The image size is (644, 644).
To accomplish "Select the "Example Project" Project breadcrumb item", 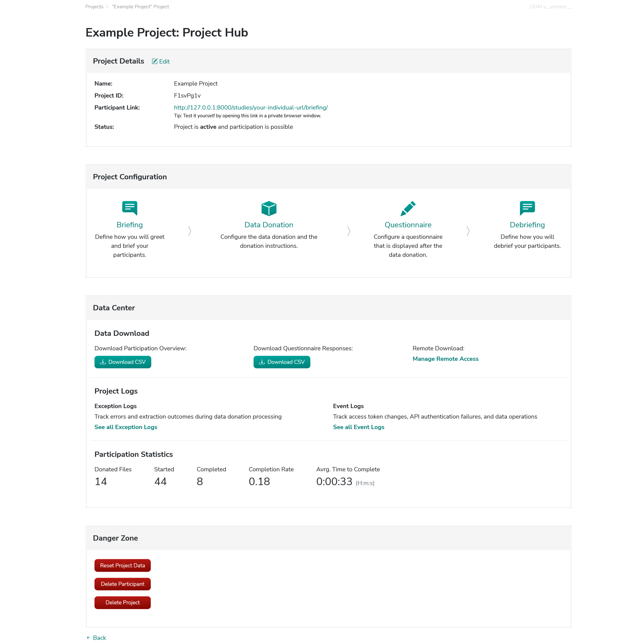I will (x=140, y=6).
